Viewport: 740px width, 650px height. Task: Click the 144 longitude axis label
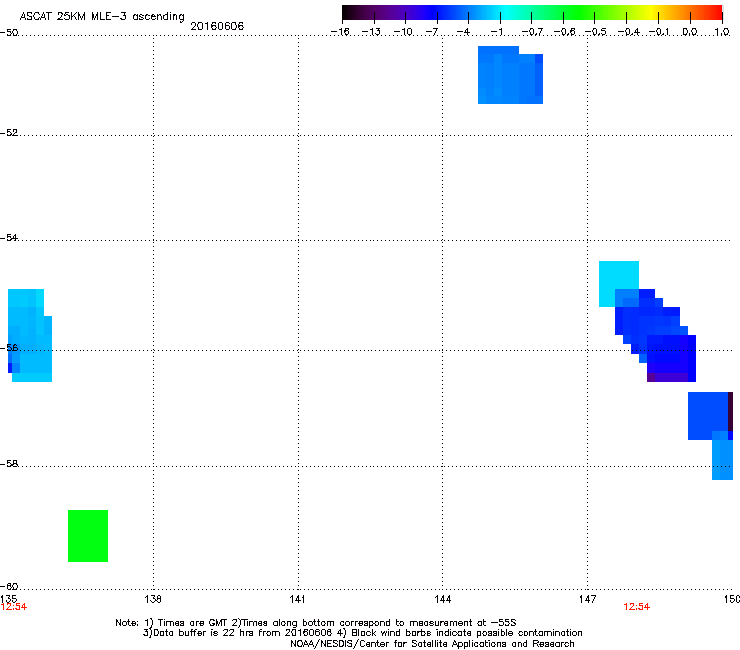[442, 599]
